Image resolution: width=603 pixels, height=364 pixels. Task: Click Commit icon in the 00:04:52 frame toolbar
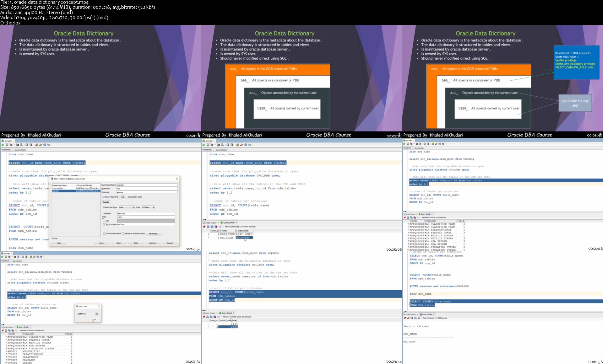(x=27, y=145)
